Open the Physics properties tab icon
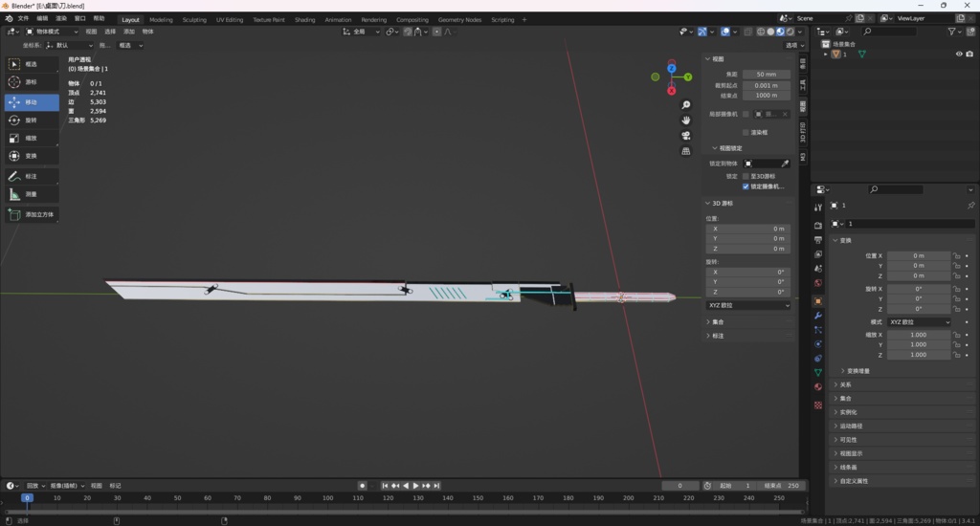980x526 pixels. tap(818, 344)
